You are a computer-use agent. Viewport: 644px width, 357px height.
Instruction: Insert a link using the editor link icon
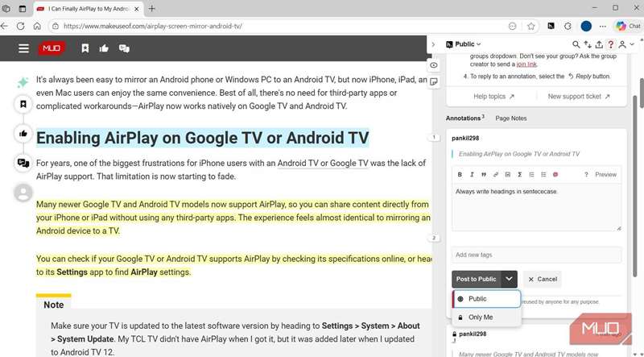click(496, 174)
